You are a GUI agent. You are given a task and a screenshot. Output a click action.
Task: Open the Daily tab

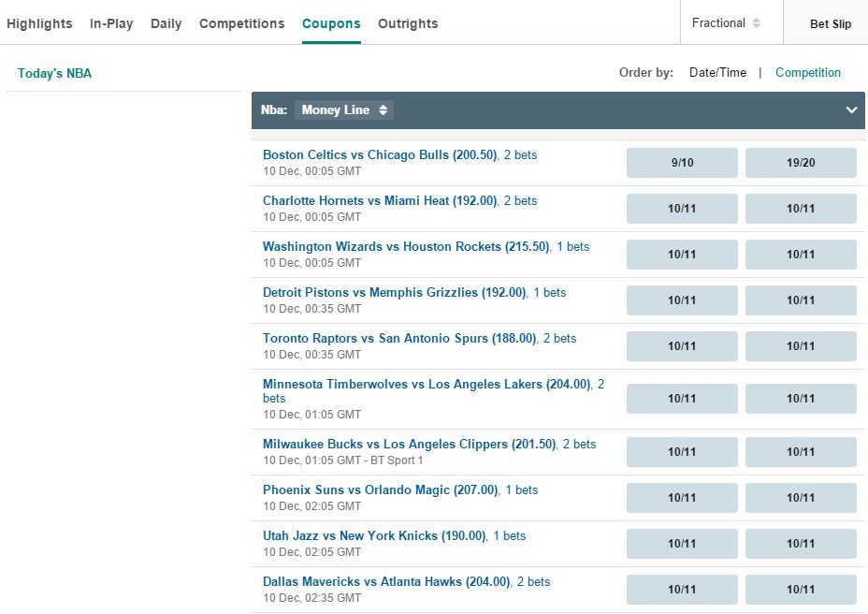click(166, 23)
